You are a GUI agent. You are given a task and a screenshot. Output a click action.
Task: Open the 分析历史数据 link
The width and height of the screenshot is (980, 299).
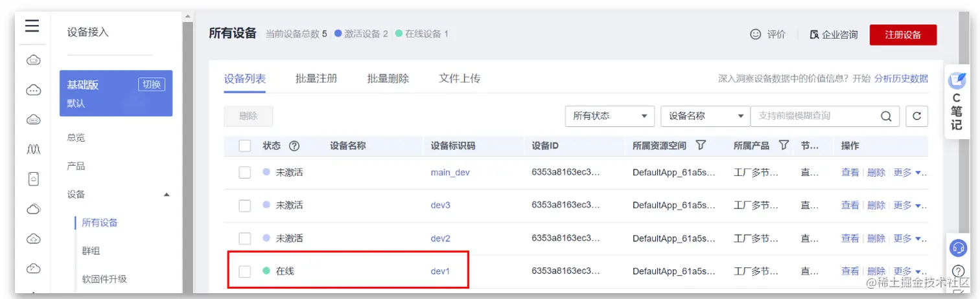[901, 79]
